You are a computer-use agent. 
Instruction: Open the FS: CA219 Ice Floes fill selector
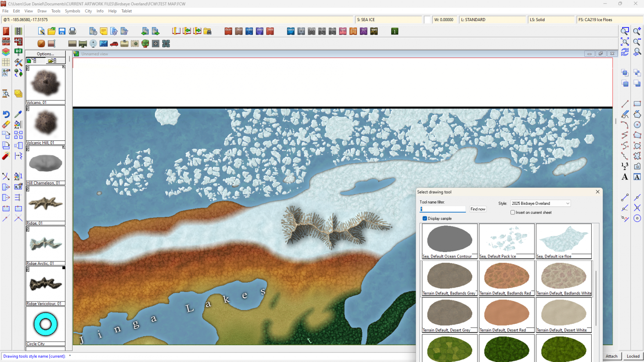click(x=609, y=20)
